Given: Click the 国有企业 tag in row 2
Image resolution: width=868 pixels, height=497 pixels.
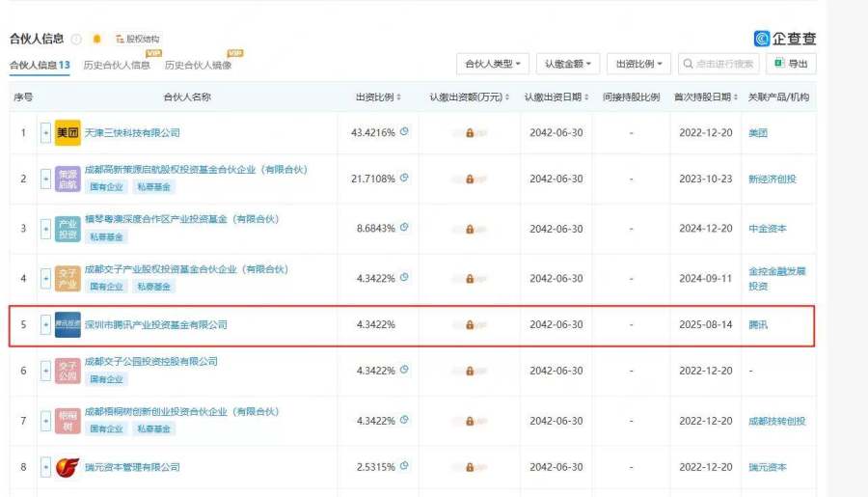Looking at the screenshot, I should 106,187.
